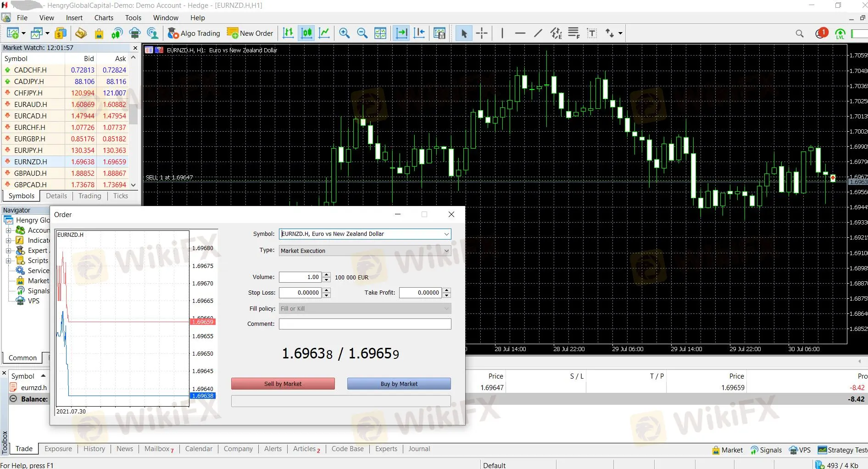
Task: Open the Tools menu
Action: pyautogui.click(x=133, y=18)
